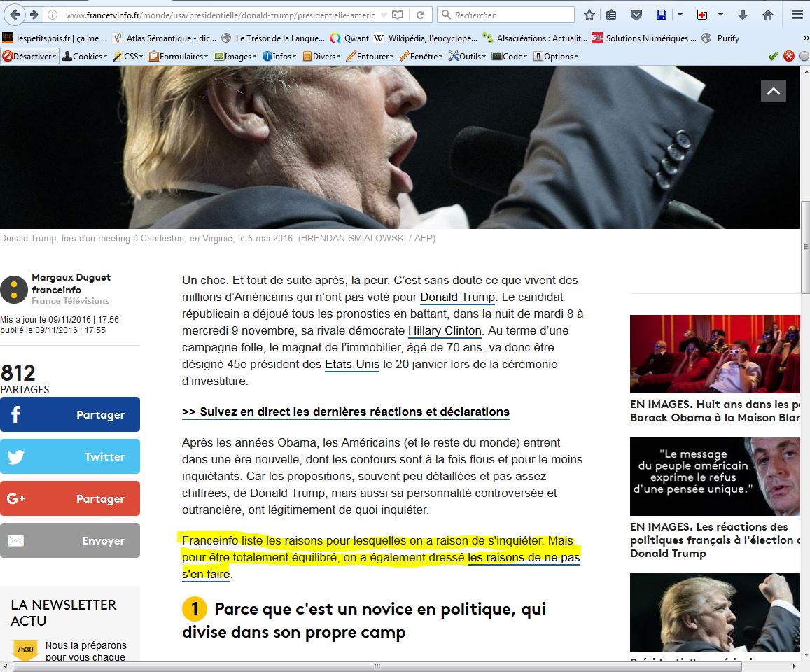
Task: Open the Wikipédia bookmark
Action: point(426,38)
